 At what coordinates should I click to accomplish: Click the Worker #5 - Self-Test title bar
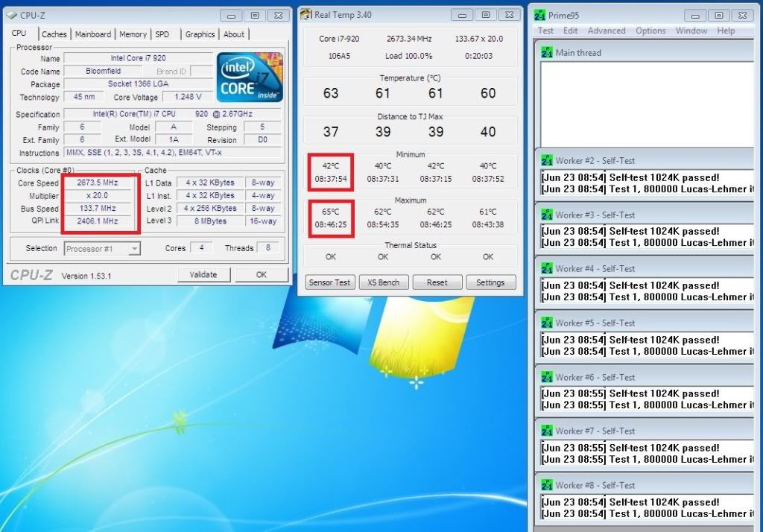pos(645,323)
